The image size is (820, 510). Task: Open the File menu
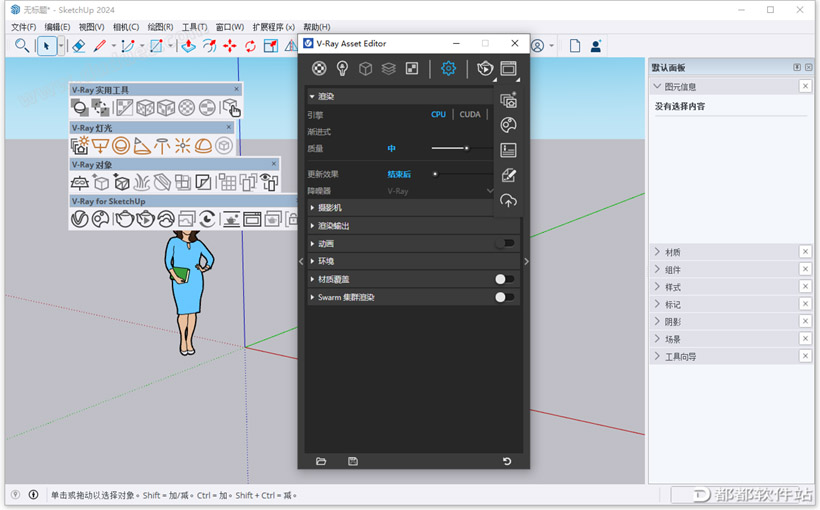point(24,27)
